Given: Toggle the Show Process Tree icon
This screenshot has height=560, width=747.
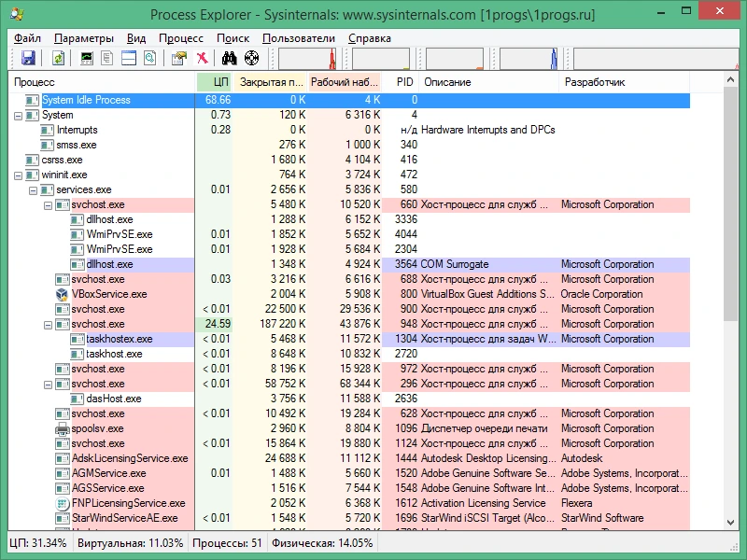Looking at the screenshot, I should point(107,58).
